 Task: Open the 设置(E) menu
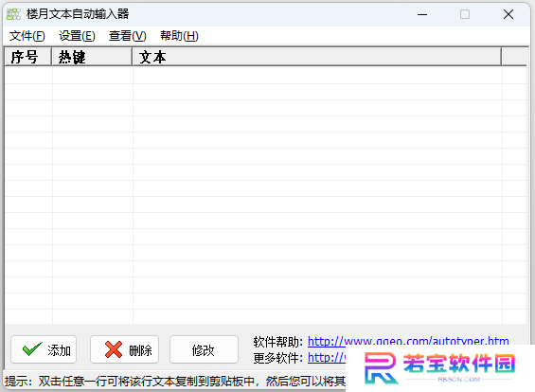coord(77,36)
